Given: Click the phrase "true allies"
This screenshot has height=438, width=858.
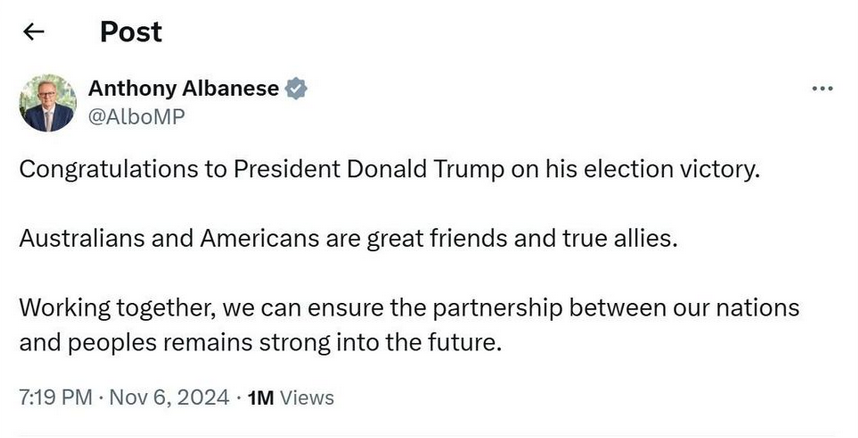Looking at the screenshot, I should tap(613, 238).
